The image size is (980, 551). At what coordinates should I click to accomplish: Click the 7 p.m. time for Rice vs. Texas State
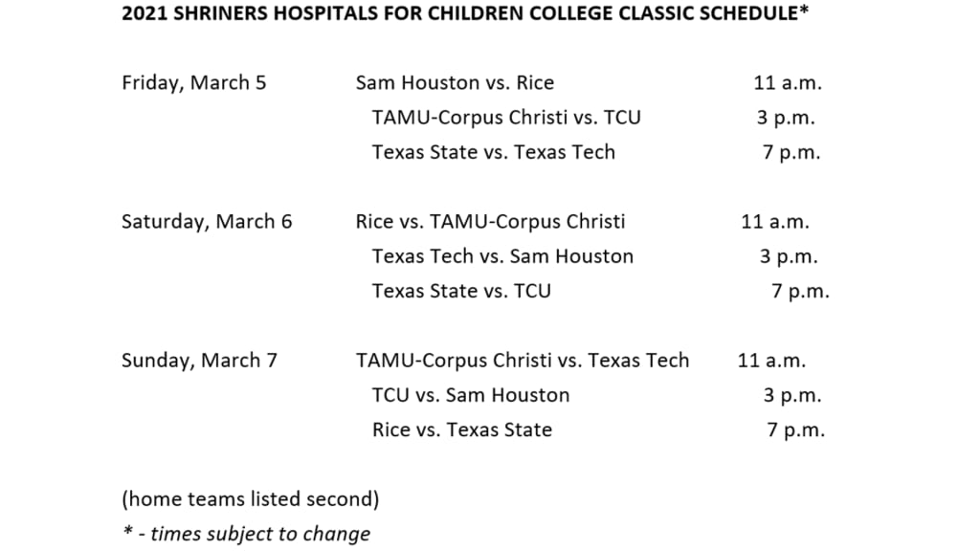tap(795, 430)
